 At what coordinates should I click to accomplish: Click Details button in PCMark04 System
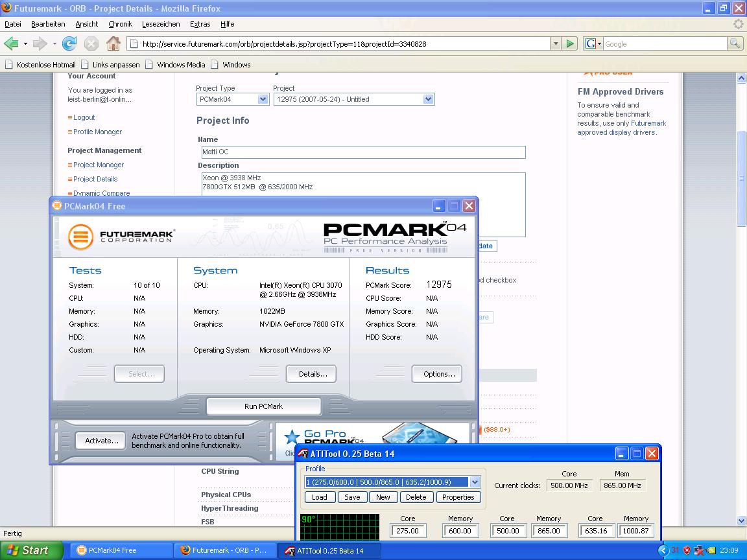pyautogui.click(x=311, y=374)
